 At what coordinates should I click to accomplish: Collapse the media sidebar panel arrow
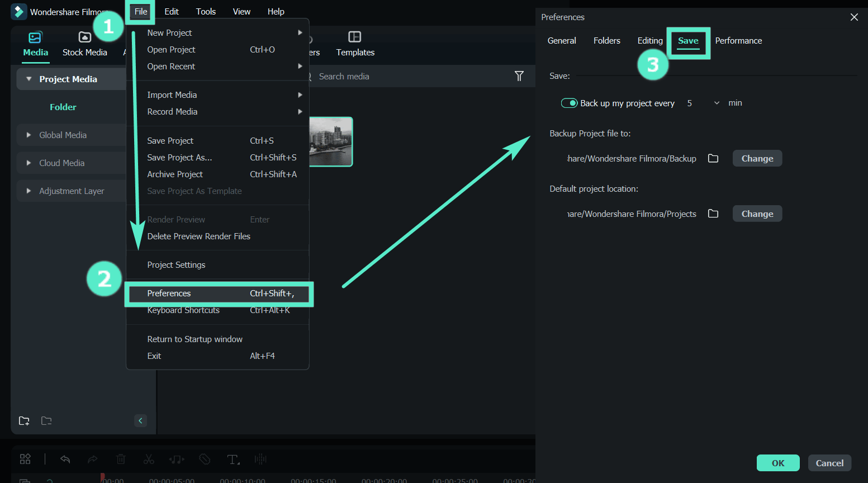tap(140, 420)
